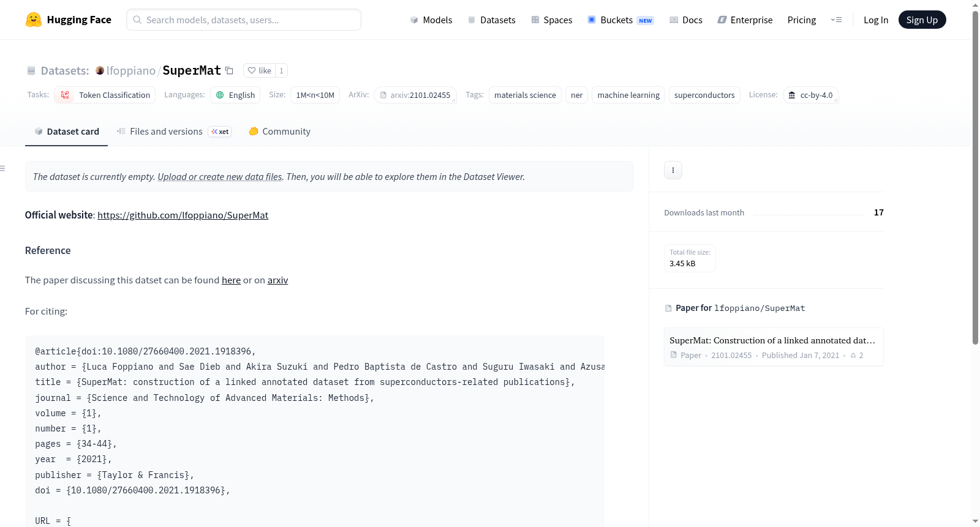Open the three-dot options menu
The image size is (980, 527).
[673, 170]
